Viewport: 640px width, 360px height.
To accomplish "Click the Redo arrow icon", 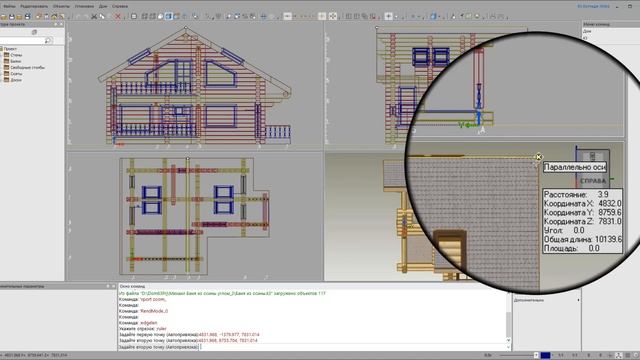I will coord(86,16).
